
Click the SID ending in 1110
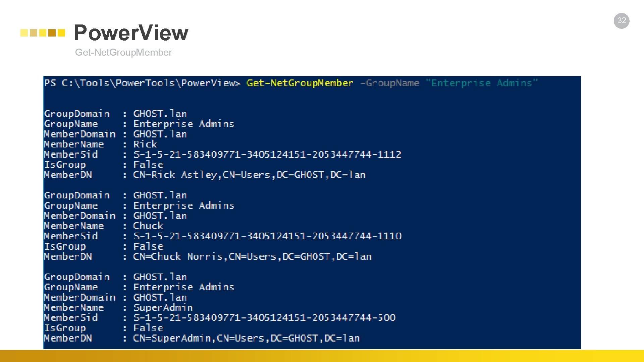click(267, 236)
